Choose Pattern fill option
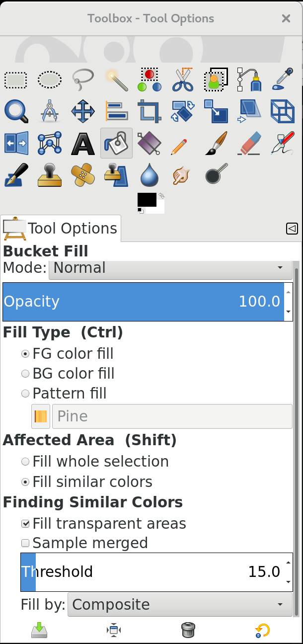Screen dimensions: 303x644 click(25, 394)
